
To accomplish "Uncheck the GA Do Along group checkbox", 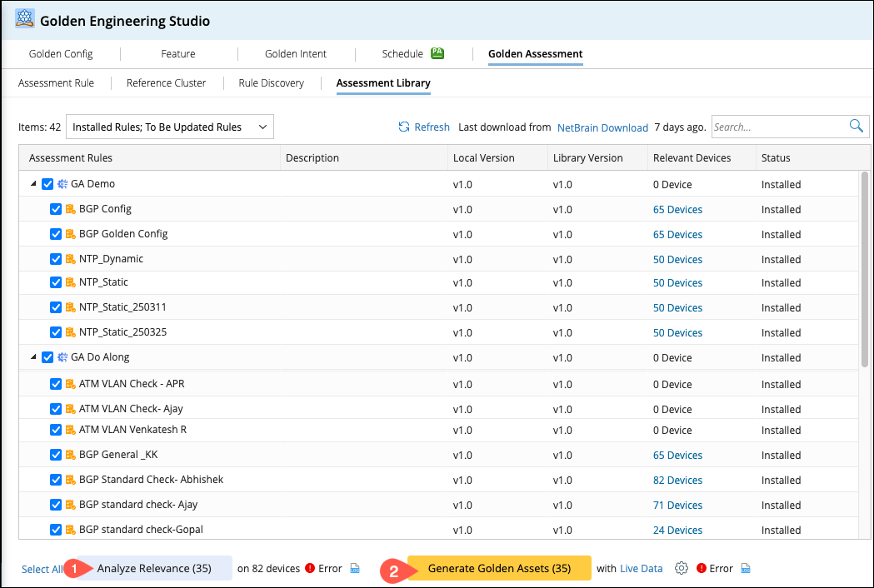I will click(x=47, y=357).
